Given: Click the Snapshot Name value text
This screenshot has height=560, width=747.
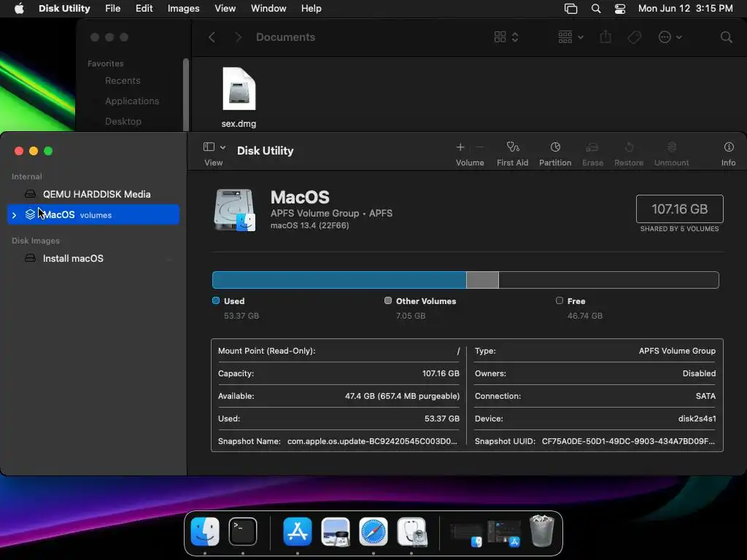Looking at the screenshot, I should 372,441.
